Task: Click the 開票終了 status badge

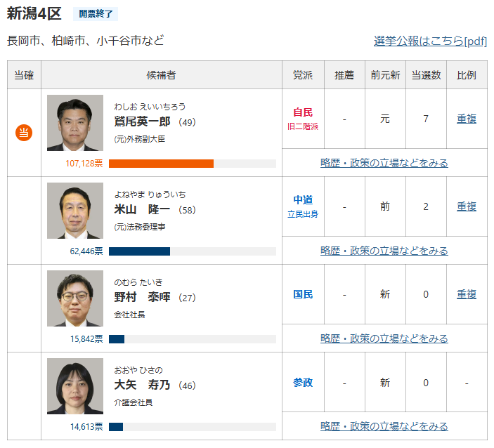Action: point(96,14)
